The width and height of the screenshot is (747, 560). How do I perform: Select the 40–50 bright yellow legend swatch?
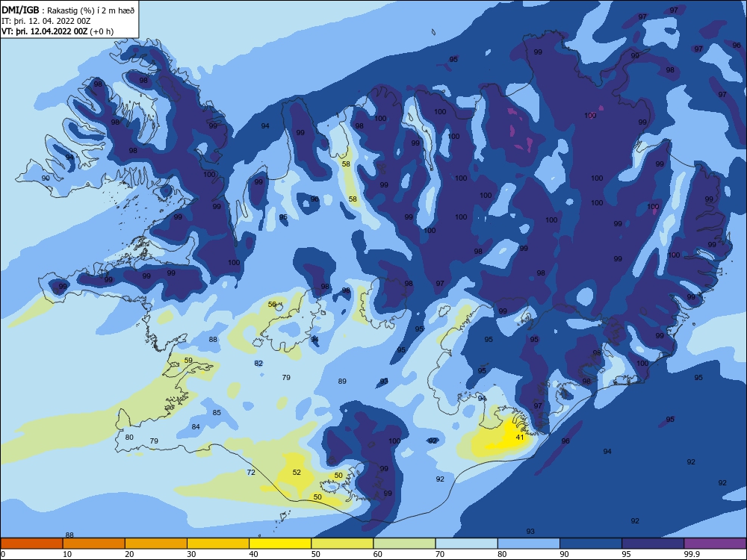[x=280, y=544]
